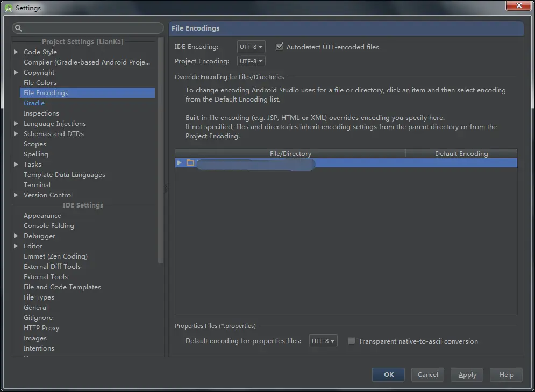Click the Android Studio icon in the title bar
Image resolution: width=535 pixels, height=392 pixels.
coord(8,8)
